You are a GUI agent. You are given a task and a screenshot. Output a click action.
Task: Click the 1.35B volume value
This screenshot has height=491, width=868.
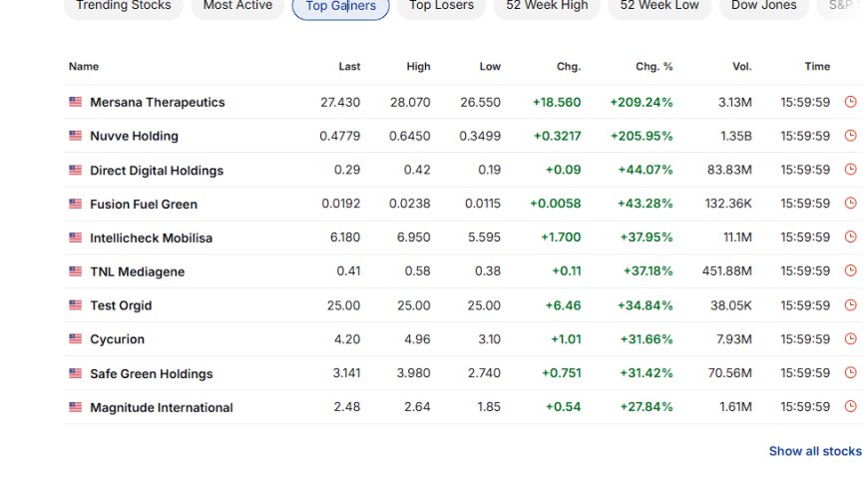tap(735, 136)
